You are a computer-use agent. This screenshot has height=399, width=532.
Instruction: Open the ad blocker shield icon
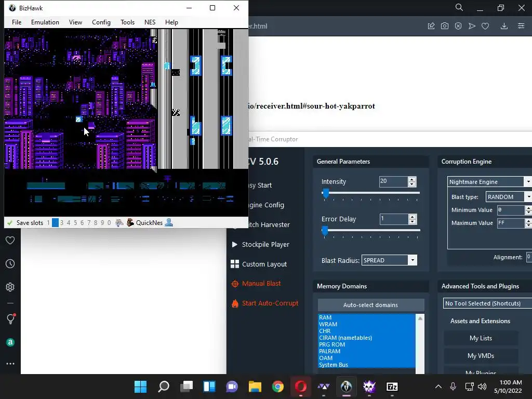(x=458, y=26)
